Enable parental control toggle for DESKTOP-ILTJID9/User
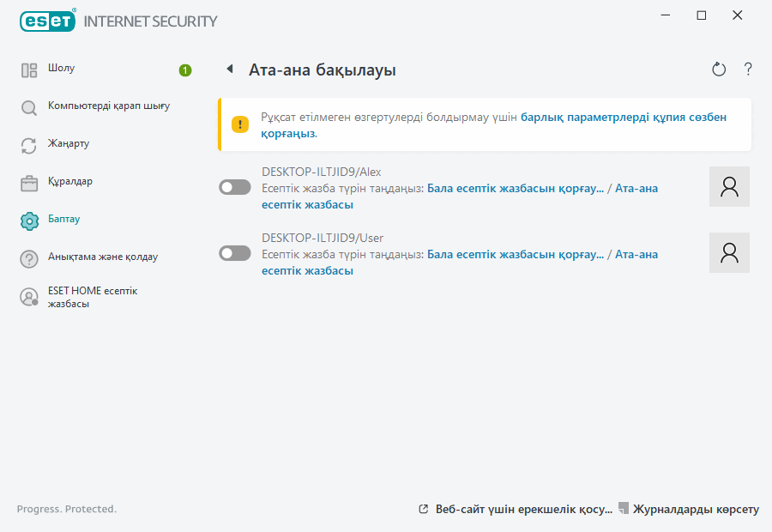The height and width of the screenshot is (532, 772). pos(235,253)
